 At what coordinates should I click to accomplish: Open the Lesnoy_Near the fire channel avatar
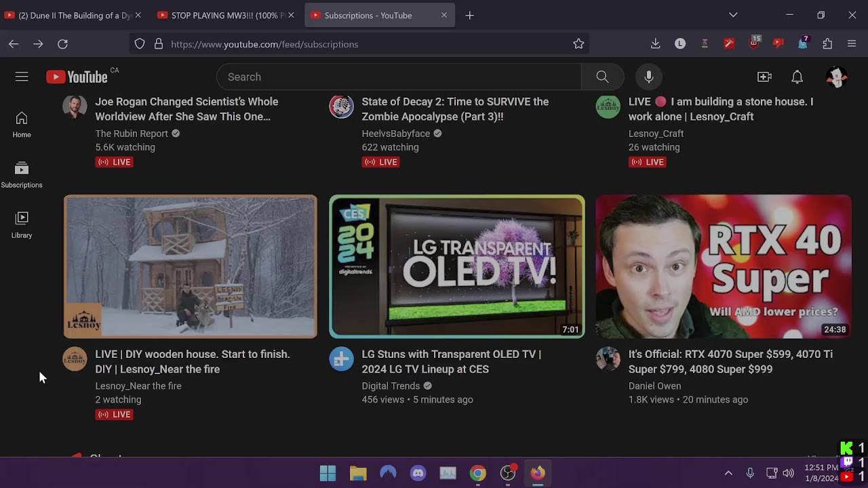click(75, 359)
